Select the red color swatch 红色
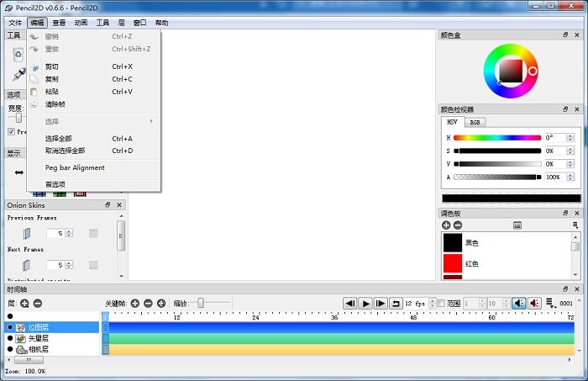This screenshot has height=381, width=588. coord(454,264)
